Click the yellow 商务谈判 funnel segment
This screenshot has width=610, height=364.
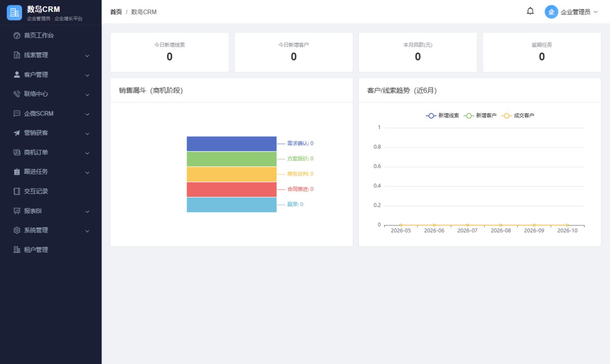(x=231, y=174)
